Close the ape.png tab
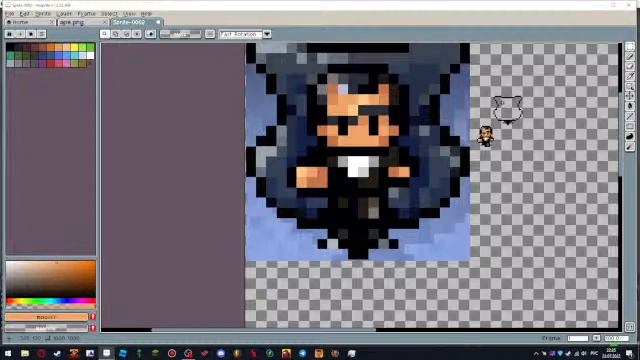The height and width of the screenshot is (360, 640). tap(105, 22)
